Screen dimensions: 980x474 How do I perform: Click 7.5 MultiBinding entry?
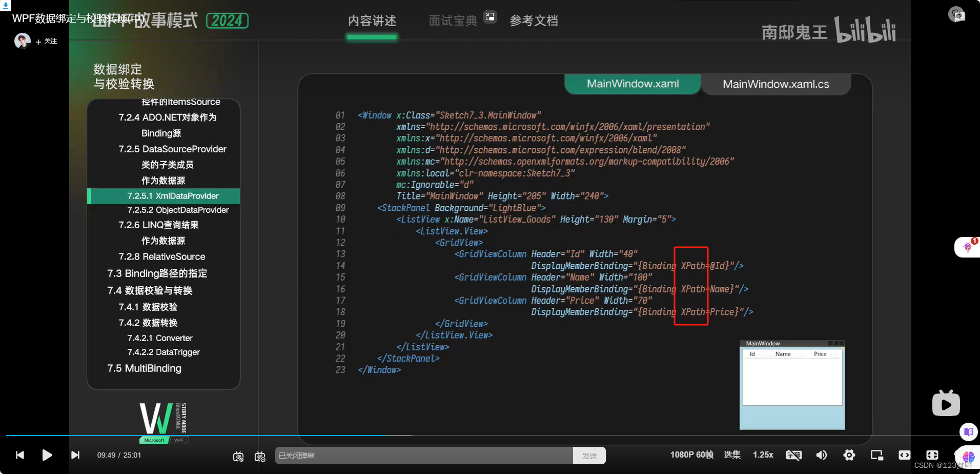point(144,368)
